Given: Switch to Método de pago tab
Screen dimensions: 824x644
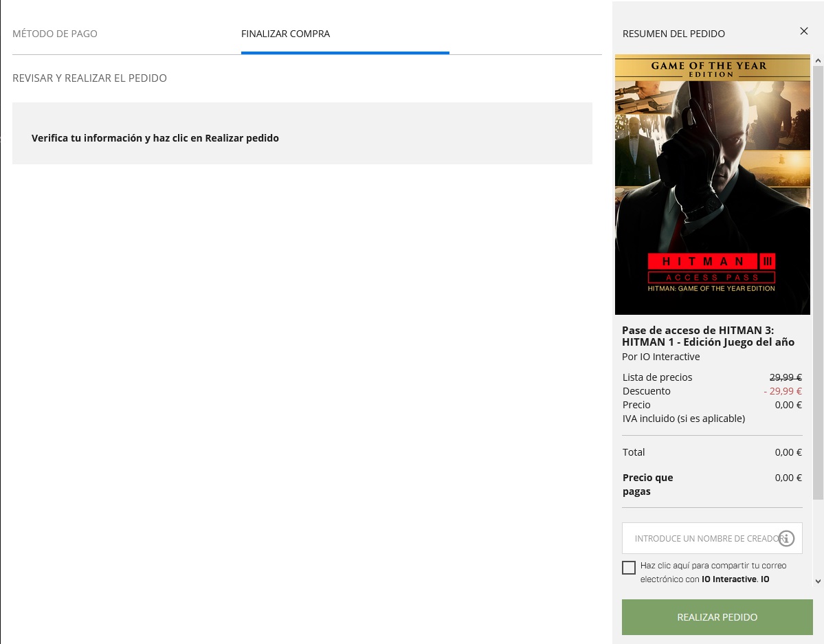Looking at the screenshot, I should 55,34.
